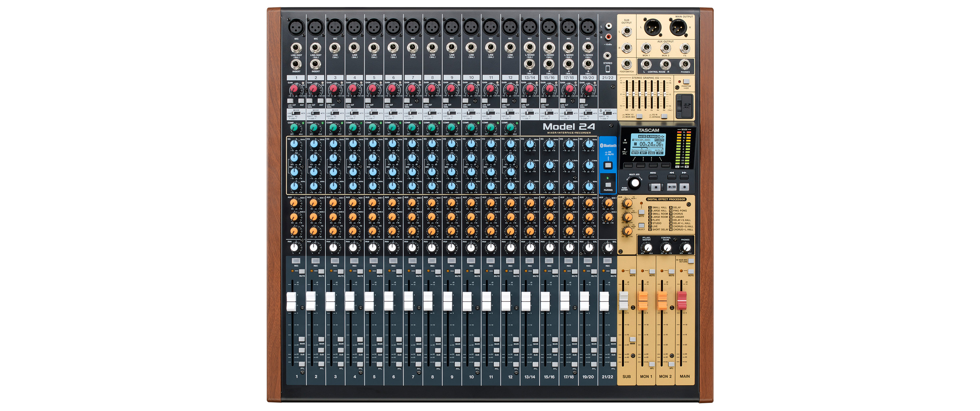Start Bluetooth PAIRING

pyautogui.click(x=608, y=184)
